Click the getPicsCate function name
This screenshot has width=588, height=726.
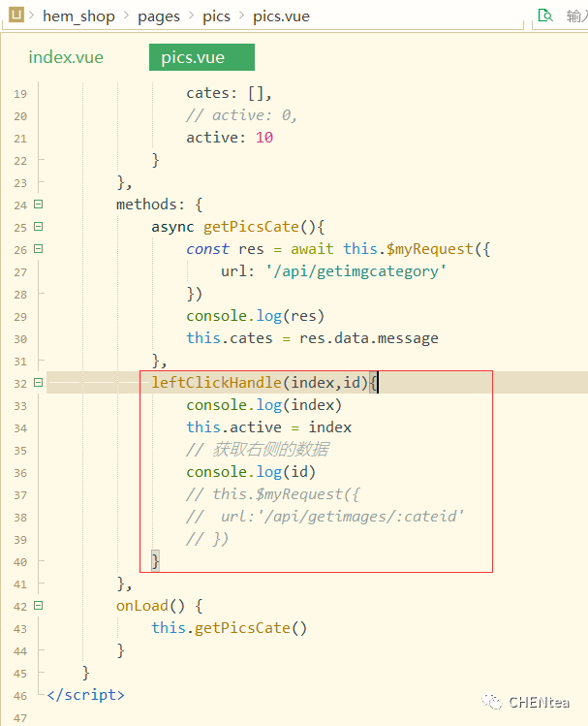[x=251, y=227]
